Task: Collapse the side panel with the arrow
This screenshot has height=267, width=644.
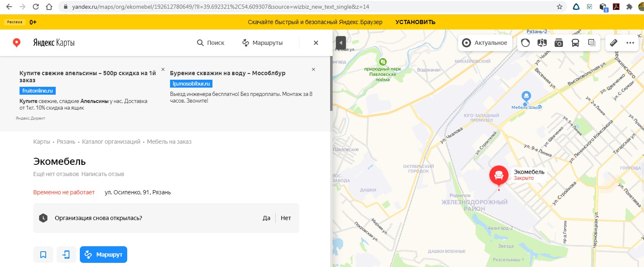Action: tap(341, 42)
